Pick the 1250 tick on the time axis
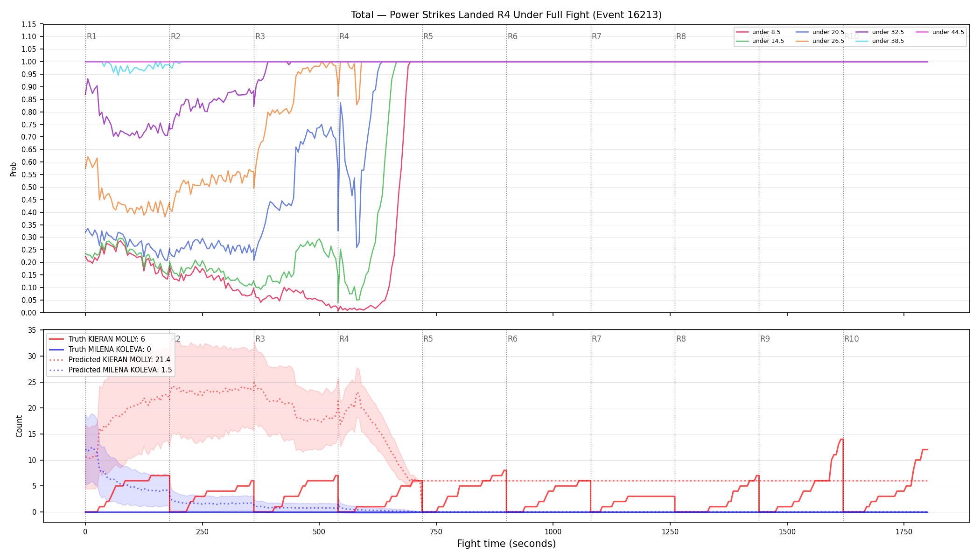 pyautogui.click(x=670, y=532)
